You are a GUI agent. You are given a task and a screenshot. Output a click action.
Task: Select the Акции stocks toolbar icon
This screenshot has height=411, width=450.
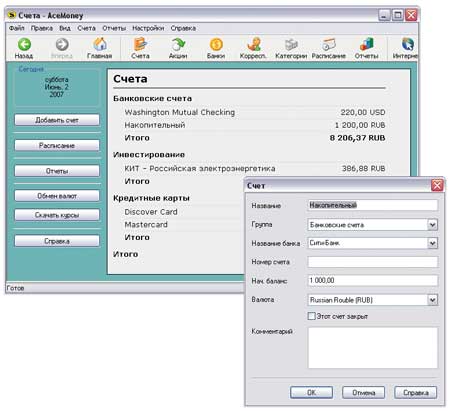pyautogui.click(x=178, y=44)
